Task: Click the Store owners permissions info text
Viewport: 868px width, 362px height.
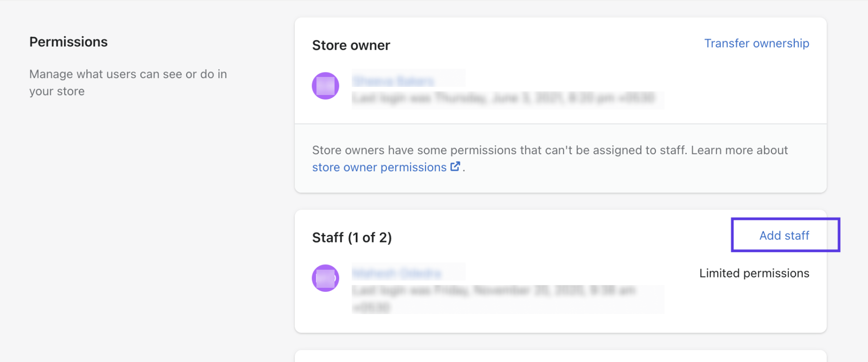Action: coord(550,159)
